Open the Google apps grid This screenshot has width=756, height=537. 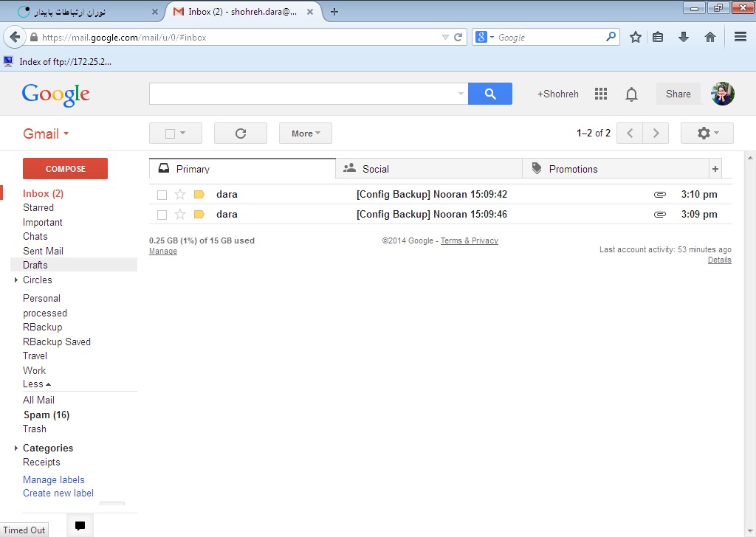click(601, 94)
